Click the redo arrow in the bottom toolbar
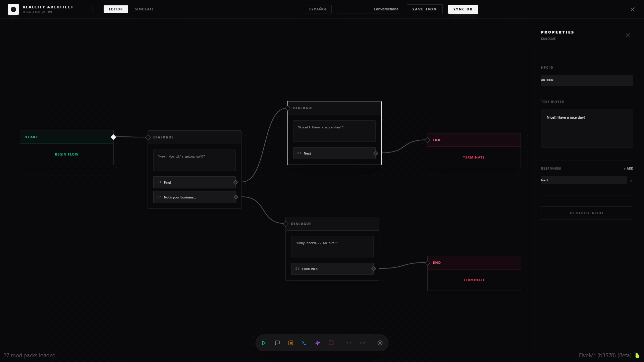Viewport: 644px width, 362px height. coord(362,343)
